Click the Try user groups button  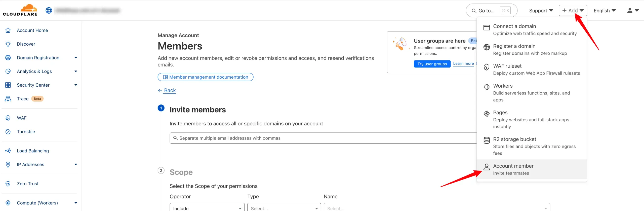click(432, 64)
